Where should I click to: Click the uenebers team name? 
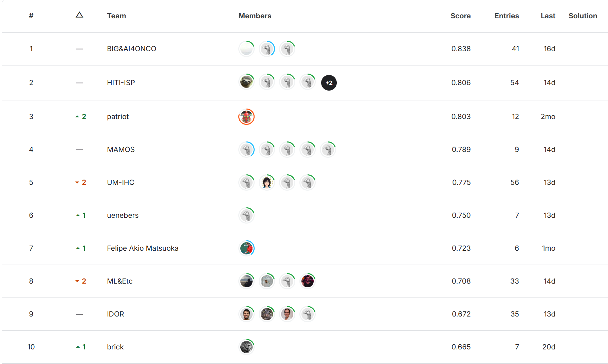[123, 215]
